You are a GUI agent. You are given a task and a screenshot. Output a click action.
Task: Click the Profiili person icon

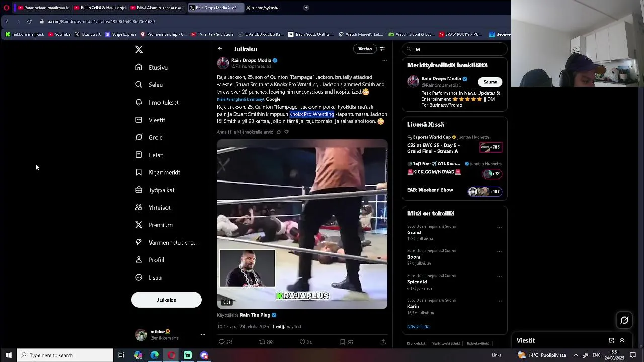[139, 260]
